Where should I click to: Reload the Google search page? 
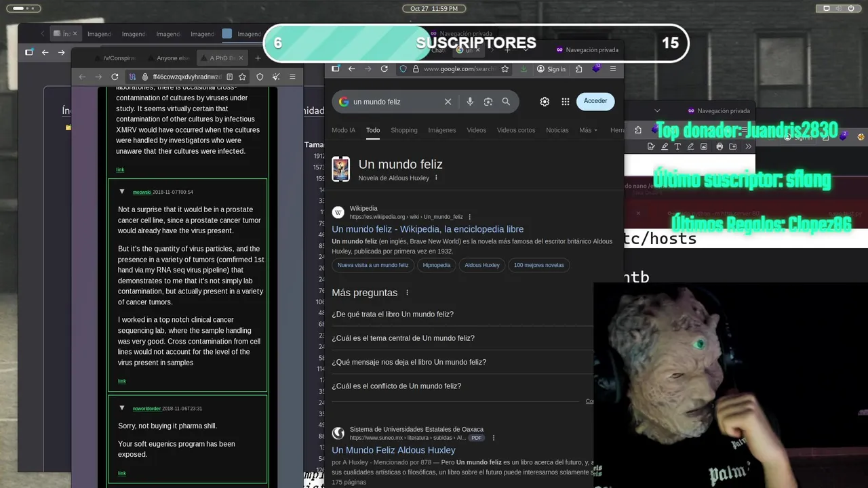tap(384, 68)
